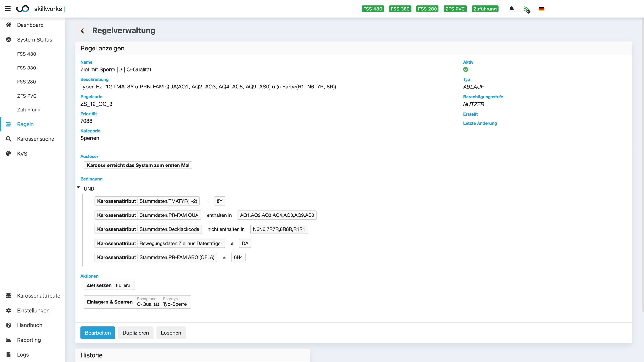Screen dimensions: 644x362
Task: Go back using the left chevron arrow
Action: (83, 31)
